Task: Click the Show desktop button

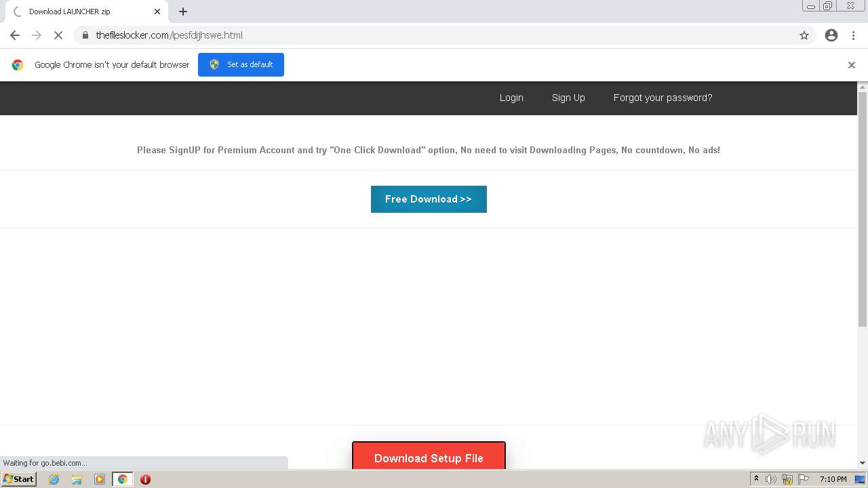Action: [861, 479]
